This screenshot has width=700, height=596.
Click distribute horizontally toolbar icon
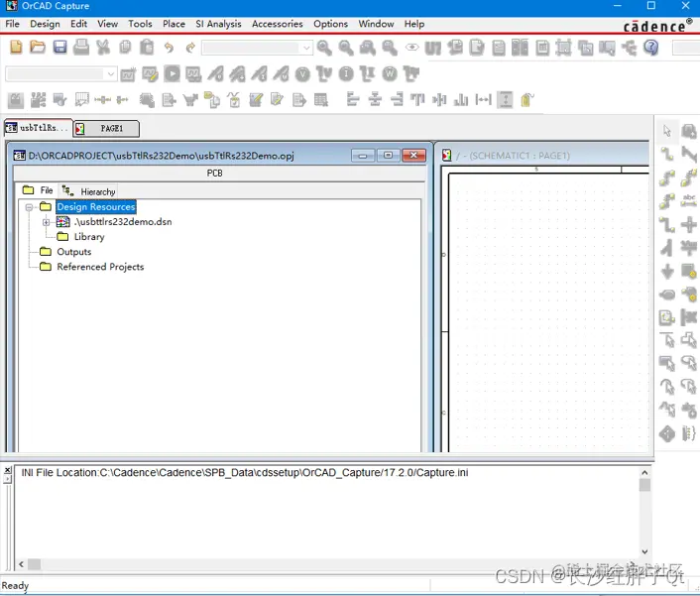tap(483, 99)
